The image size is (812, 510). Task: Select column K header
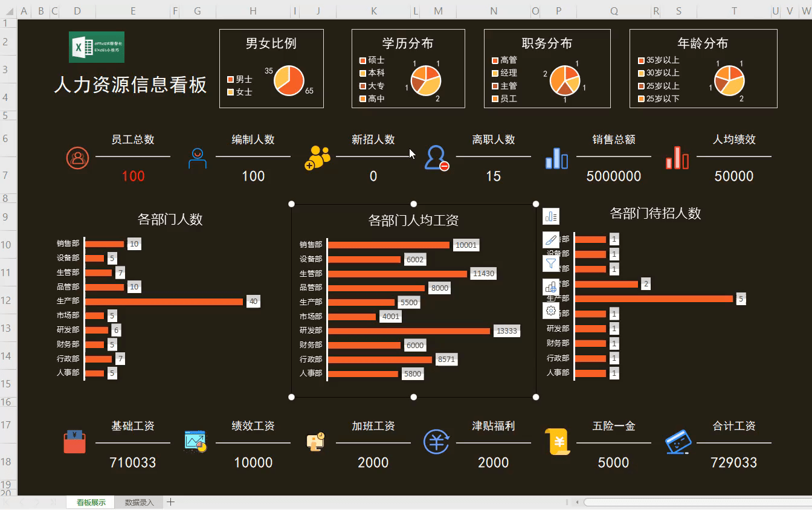click(x=374, y=11)
